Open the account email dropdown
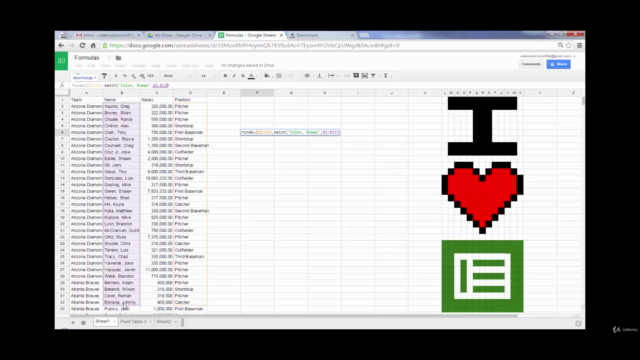 click(x=547, y=56)
